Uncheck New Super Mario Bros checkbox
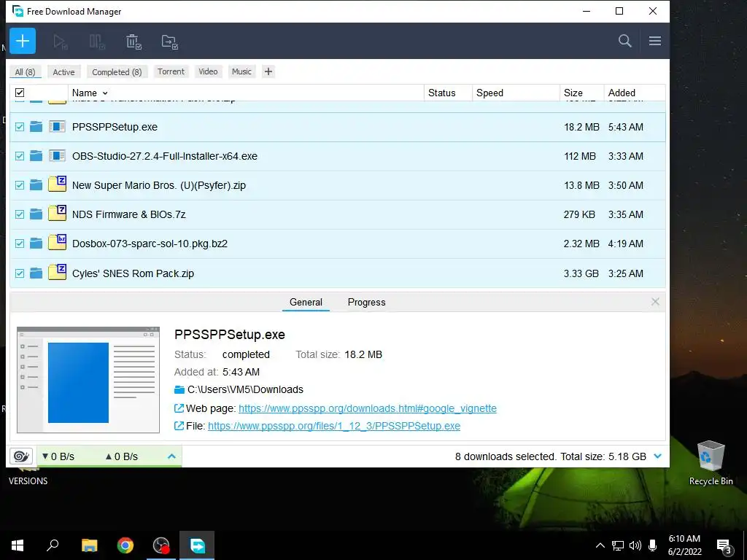 pos(20,184)
